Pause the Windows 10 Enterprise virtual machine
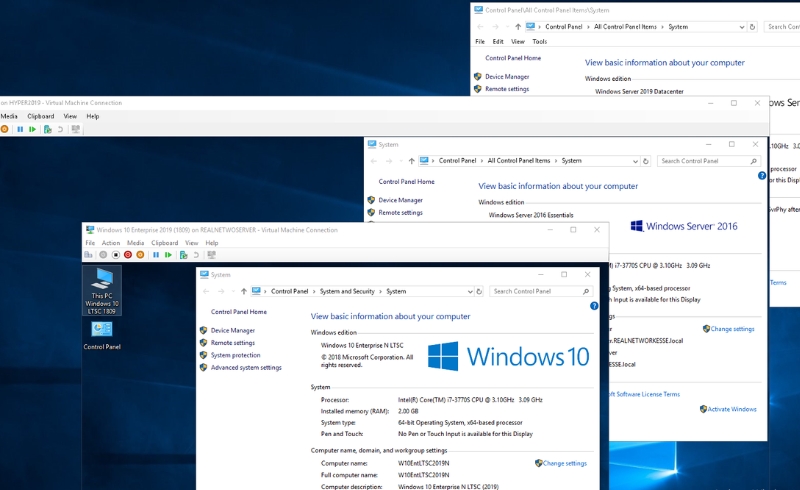800x490 pixels. tap(156, 255)
